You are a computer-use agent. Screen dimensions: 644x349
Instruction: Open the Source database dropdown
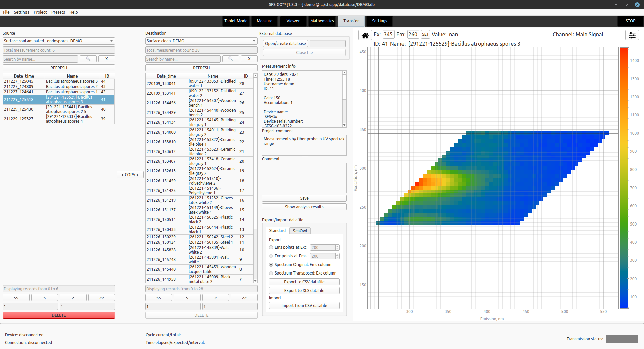point(111,41)
